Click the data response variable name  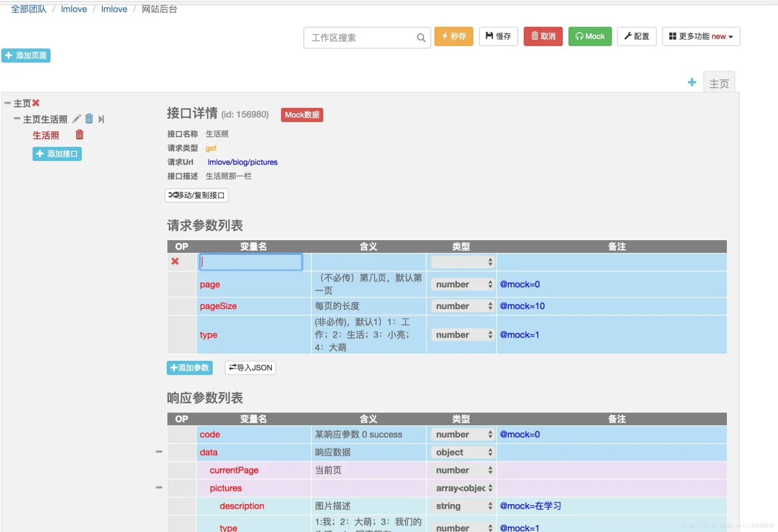coord(209,452)
